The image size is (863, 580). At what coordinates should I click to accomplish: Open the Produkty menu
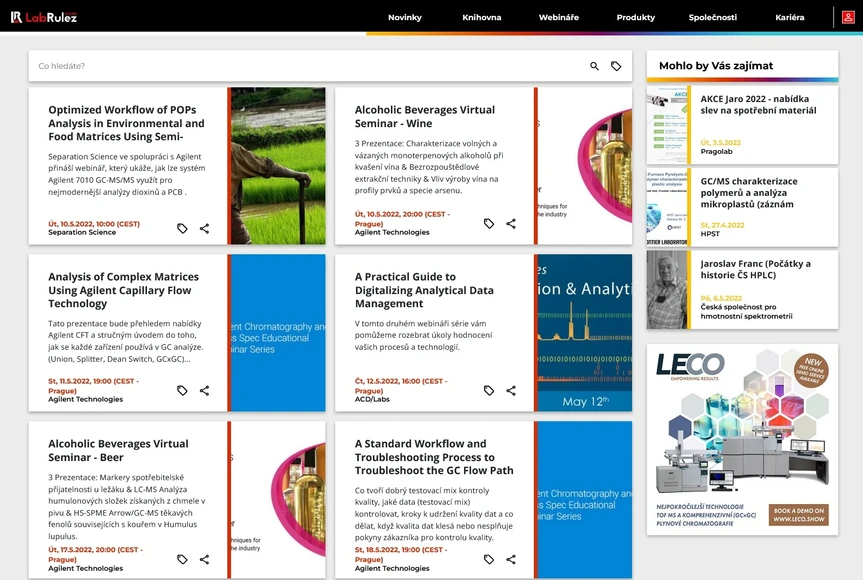tap(634, 17)
